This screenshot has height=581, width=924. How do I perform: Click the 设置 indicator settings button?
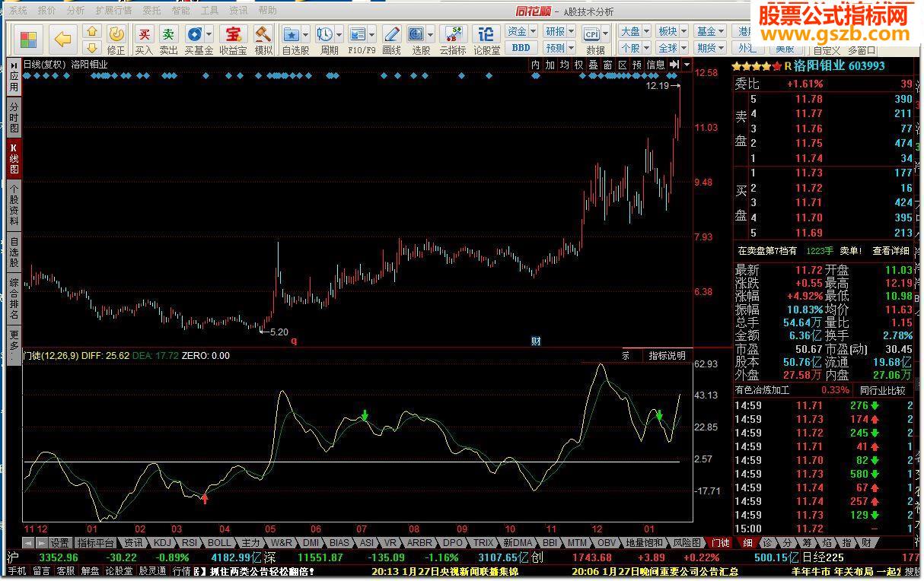59,542
